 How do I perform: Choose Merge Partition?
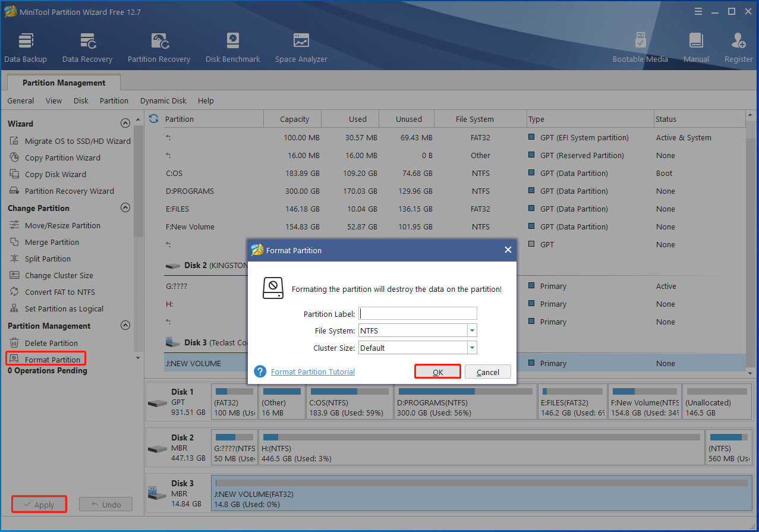(44, 242)
